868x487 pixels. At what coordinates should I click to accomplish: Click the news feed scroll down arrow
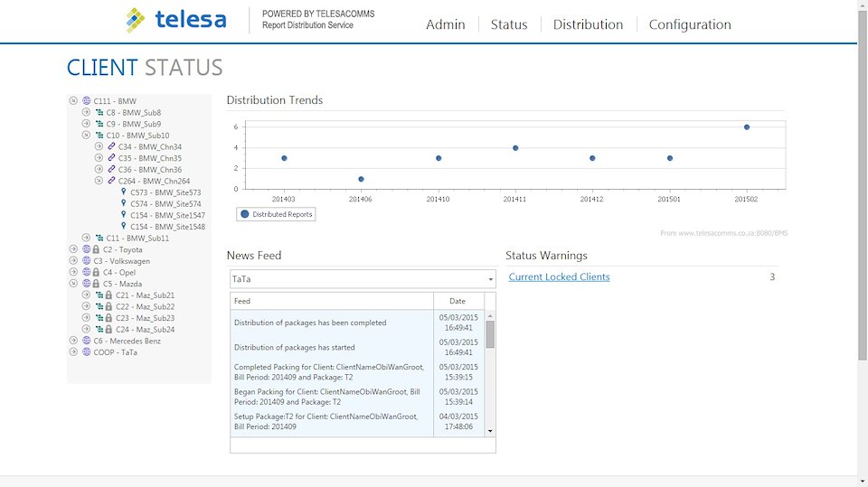(490, 431)
